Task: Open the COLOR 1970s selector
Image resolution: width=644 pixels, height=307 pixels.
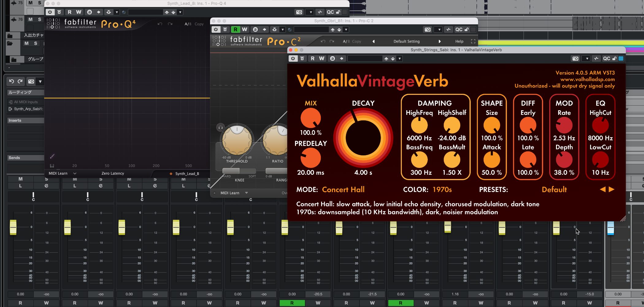Action: 442,189
